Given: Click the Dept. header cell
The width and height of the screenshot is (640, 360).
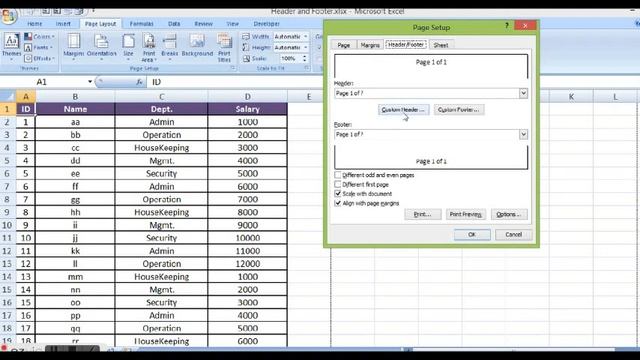Looking at the screenshot, I should [162, 109].
